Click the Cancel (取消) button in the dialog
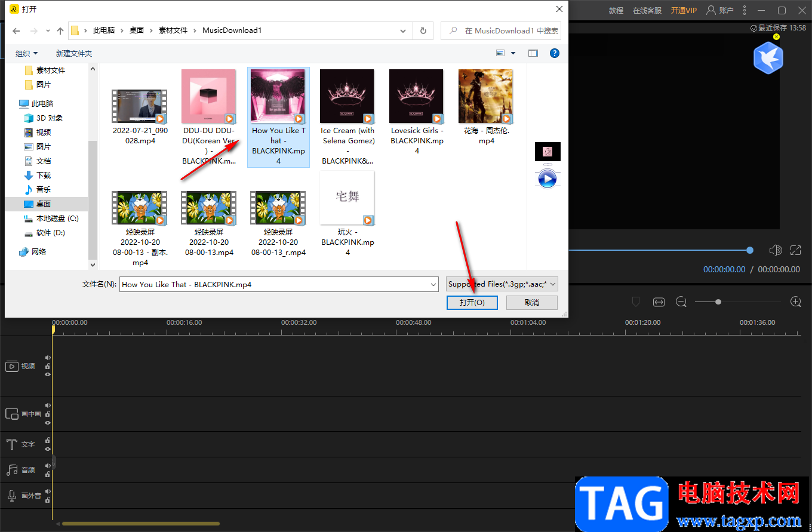 pos(531,303)
